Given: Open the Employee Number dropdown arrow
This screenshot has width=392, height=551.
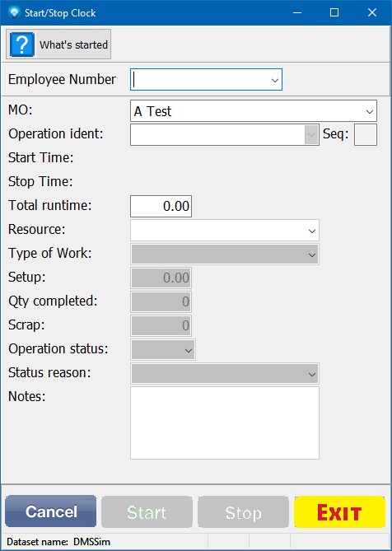Looking at the screenshot, I should point(275,80).
